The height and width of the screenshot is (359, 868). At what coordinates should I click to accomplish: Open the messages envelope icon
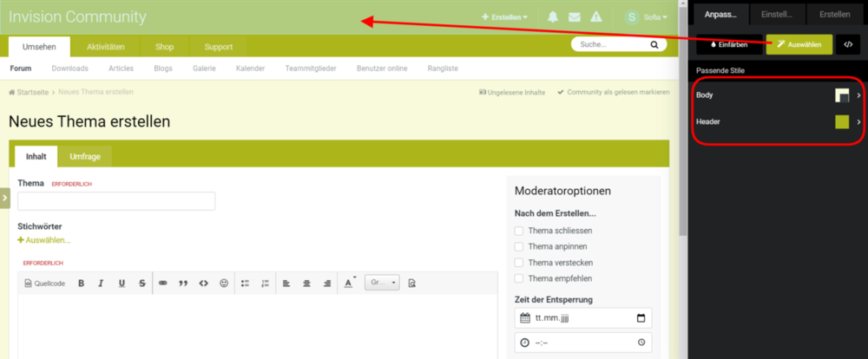pyautogui.click(x=574, y=17)
